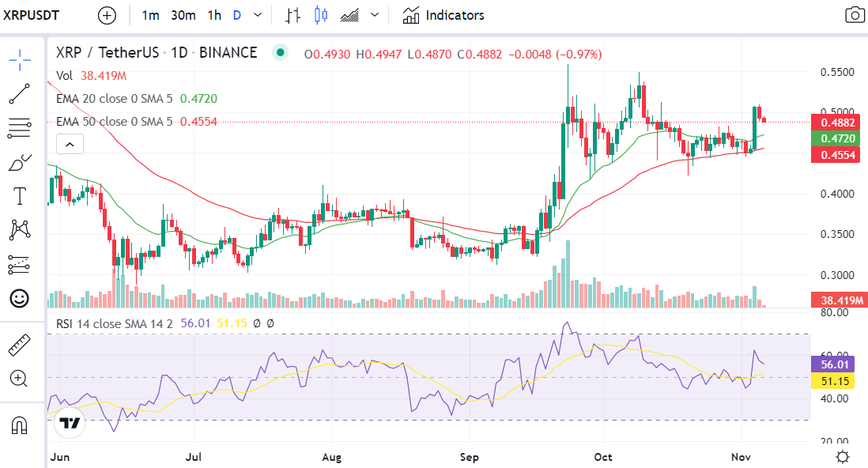Click the 40.00 RSI axis label
Screen dimensions: 868x468
pos(834,398)
